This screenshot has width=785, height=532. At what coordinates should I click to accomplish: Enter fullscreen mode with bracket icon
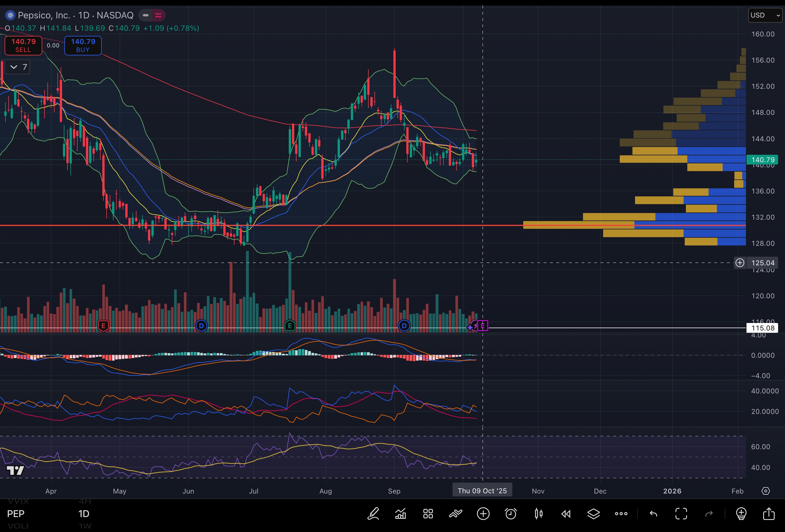(681, 514)
